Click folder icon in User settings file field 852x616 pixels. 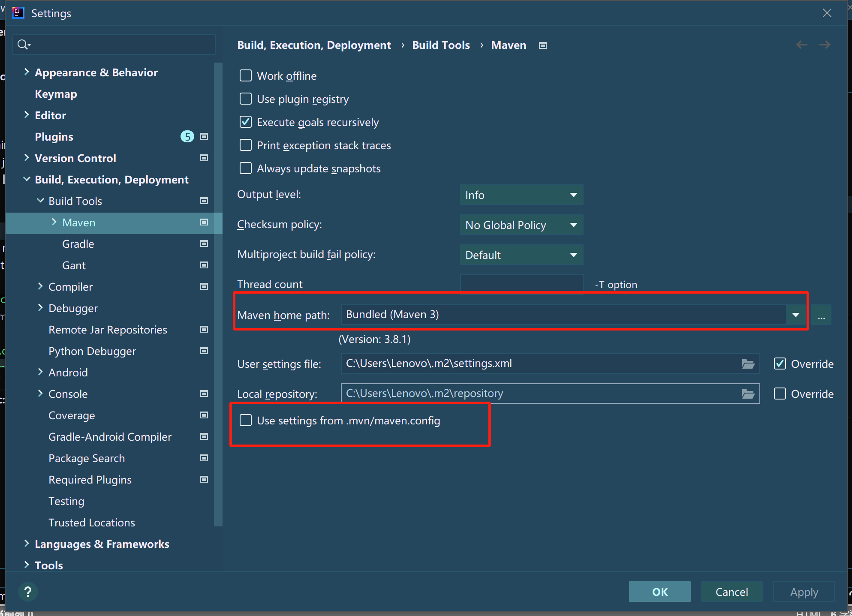tap(748, 364)
